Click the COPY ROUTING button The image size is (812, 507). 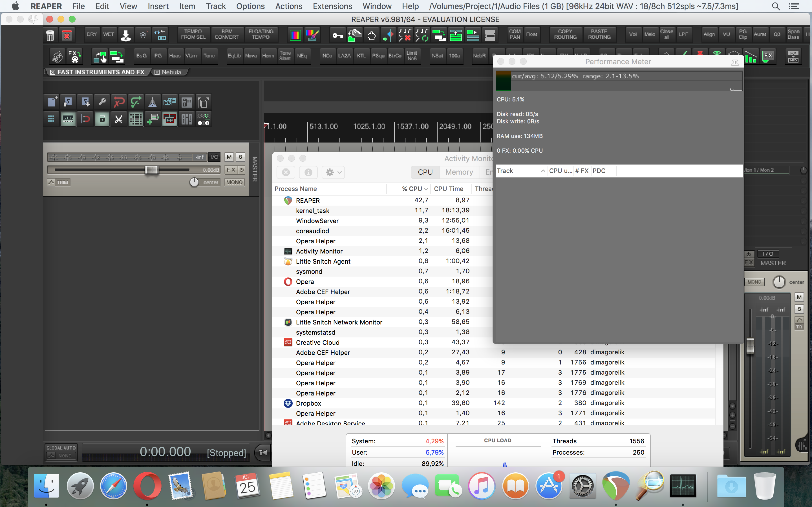click(565, 34)
